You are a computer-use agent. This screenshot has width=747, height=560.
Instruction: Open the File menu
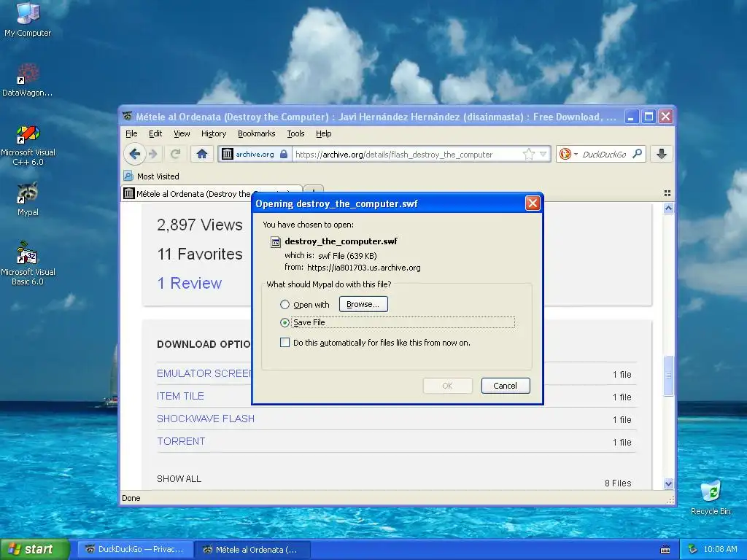tap(131, 133)
